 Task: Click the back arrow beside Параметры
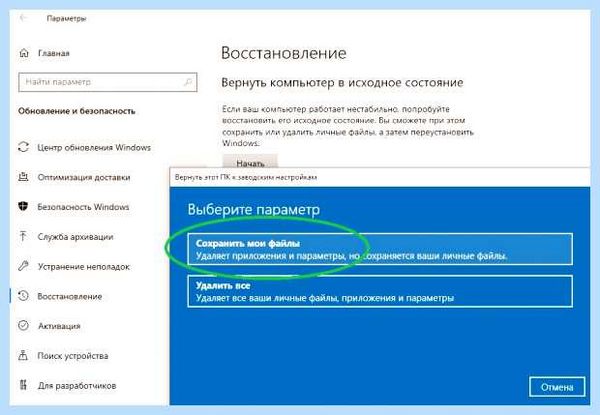24,18
